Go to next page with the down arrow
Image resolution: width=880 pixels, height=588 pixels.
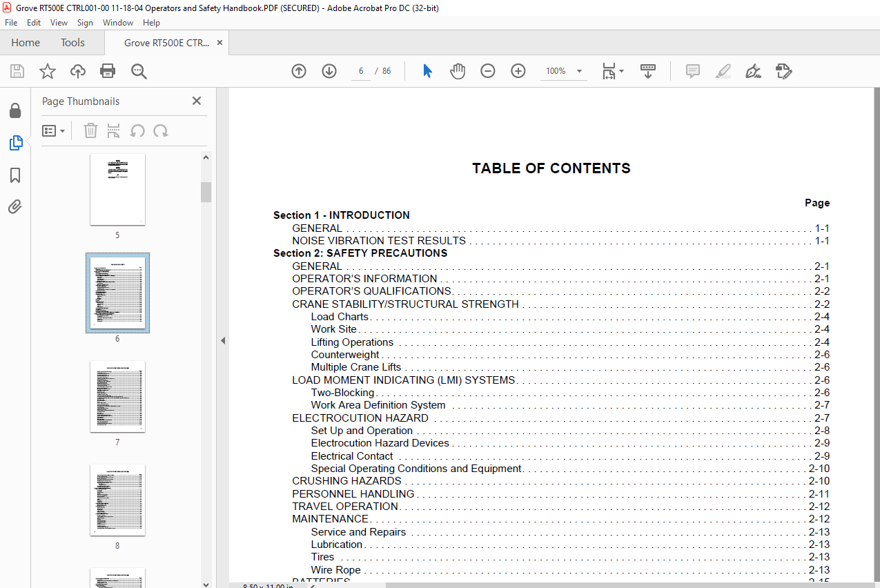329,71
